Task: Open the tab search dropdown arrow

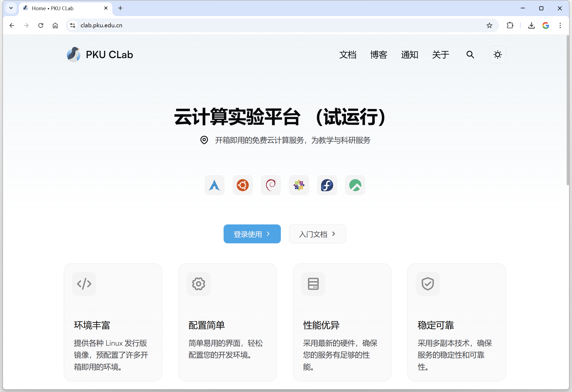Action: coord(11,8)
